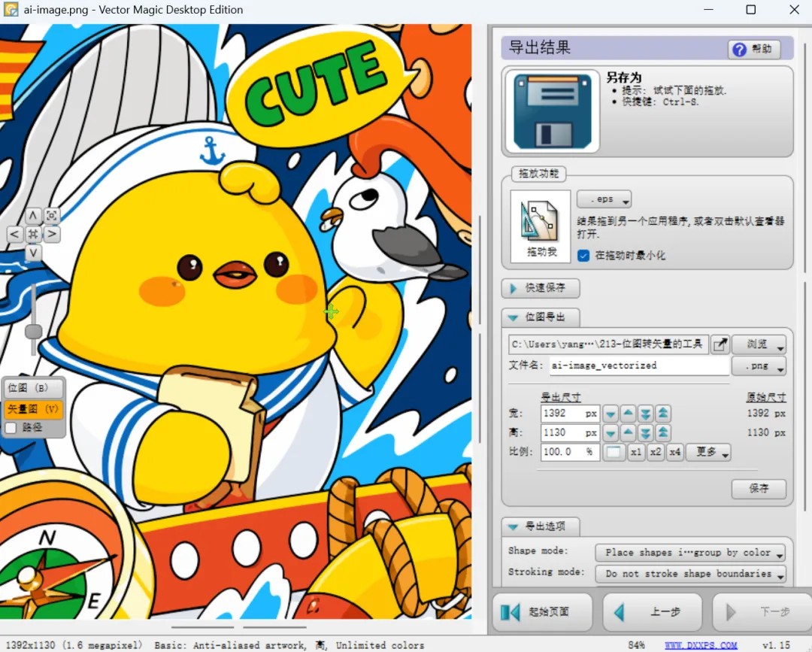Click the height field showing 1130
Viewport: 812px width, 652px height.
(x=570, y=432)
